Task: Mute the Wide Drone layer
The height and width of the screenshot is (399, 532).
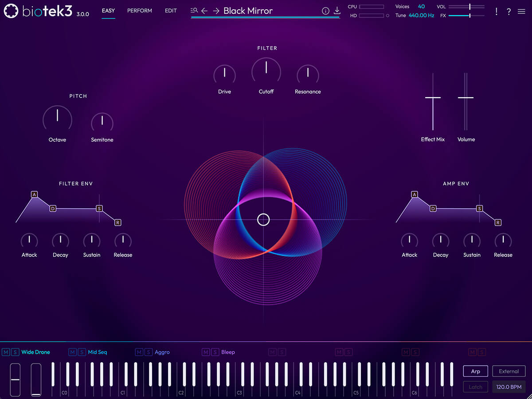Action: point(5,352)
